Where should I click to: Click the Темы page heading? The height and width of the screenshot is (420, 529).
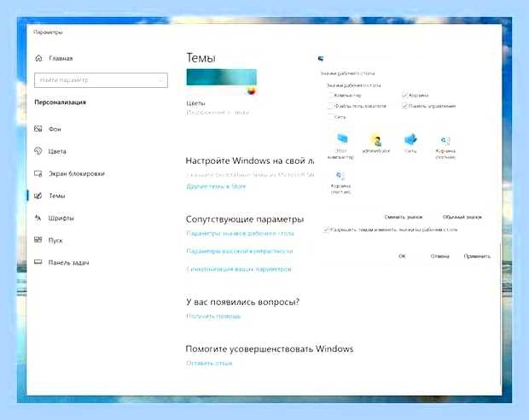(201, 58)
